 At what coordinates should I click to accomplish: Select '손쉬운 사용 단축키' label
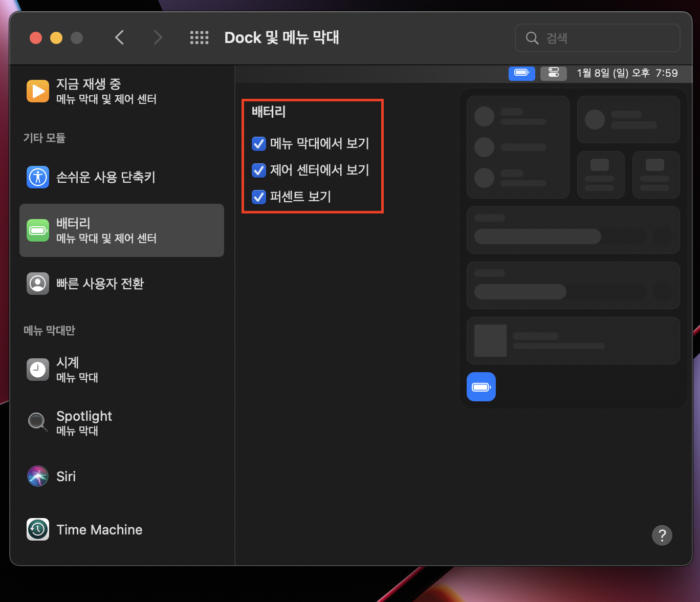pos(106,177)
